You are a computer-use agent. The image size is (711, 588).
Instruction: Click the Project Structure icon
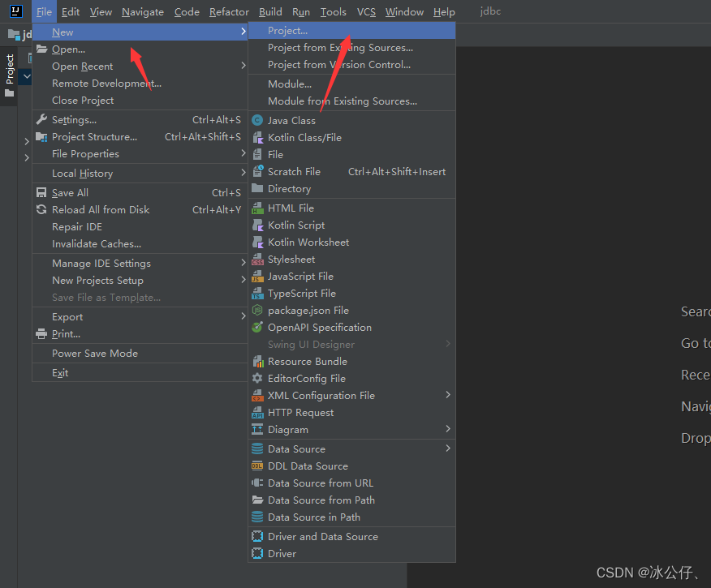pyautogui.click(x=41, y=137)
